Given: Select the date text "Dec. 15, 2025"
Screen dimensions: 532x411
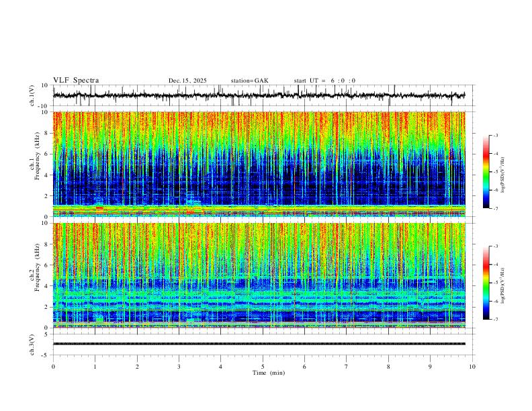Looking at the screenshot, I should 187,81.
